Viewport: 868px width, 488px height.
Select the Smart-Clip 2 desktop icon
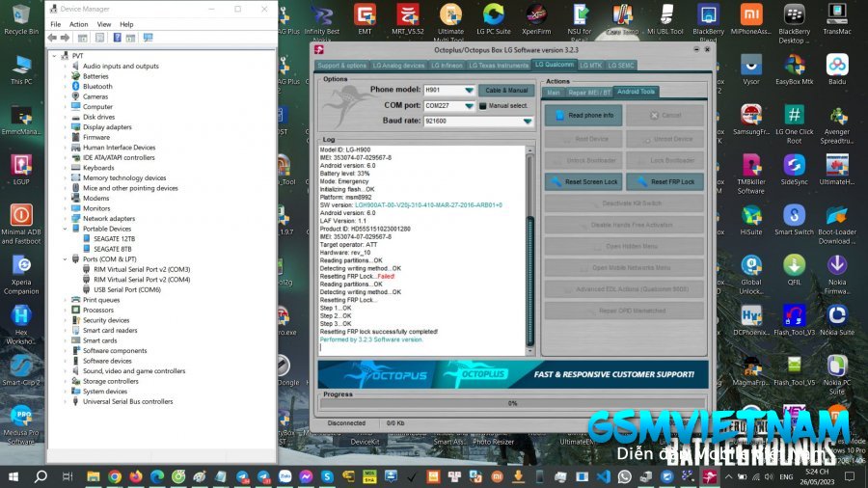coord(21,370)
